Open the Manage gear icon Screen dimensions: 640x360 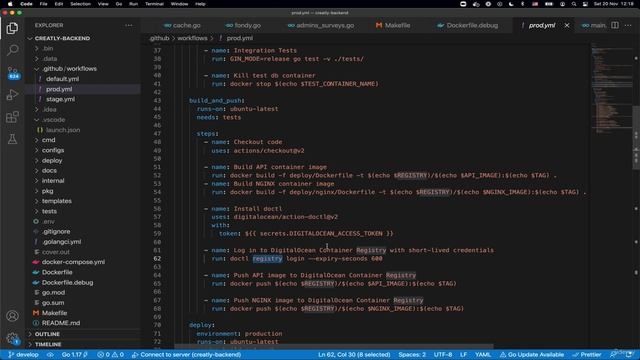tap(12, 338)
